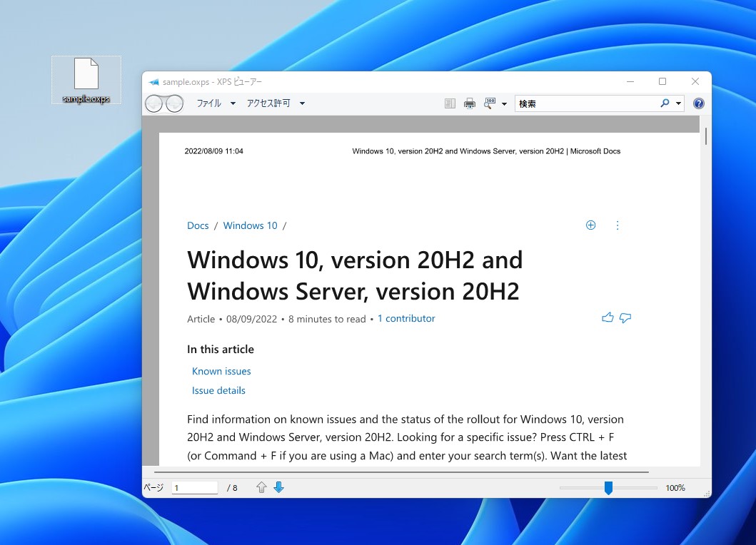This screenshot has width=756, height=545.
Task: Click the plus circle icon near the article header
Action: [x=590, y=225]
